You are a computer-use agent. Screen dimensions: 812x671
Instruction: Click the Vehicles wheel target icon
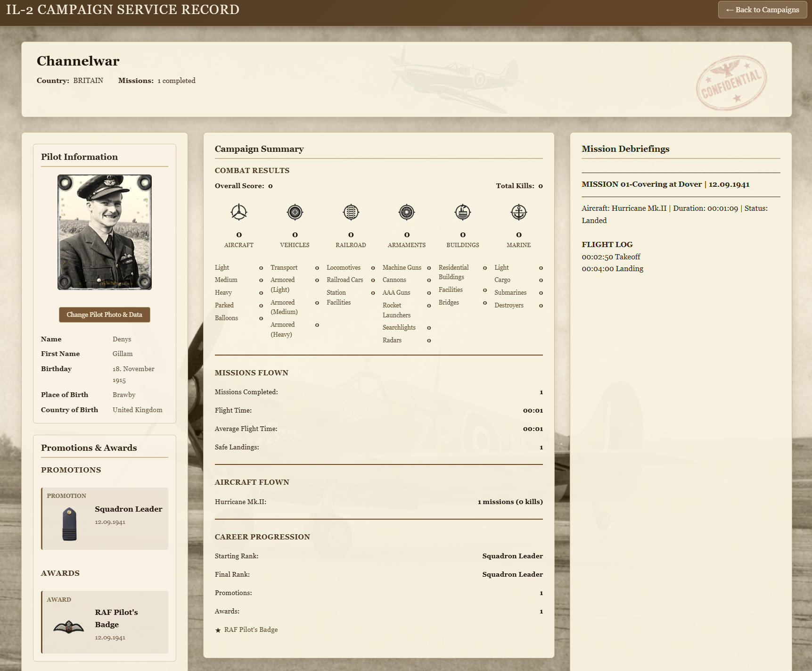pos(295,212)
